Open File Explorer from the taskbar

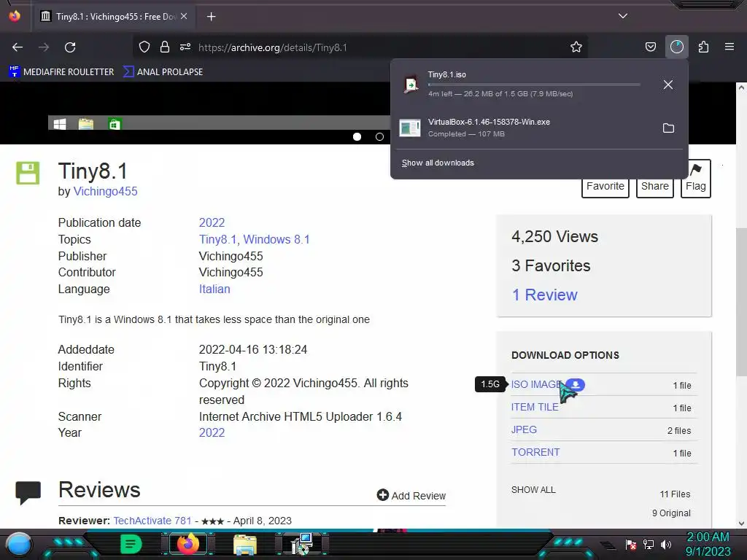tap(245, 545)
